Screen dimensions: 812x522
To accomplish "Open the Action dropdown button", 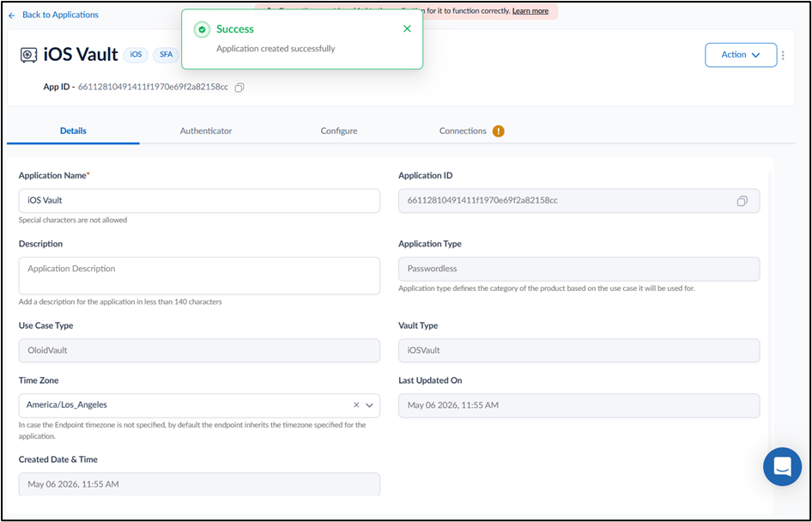I will pos(741,55).
